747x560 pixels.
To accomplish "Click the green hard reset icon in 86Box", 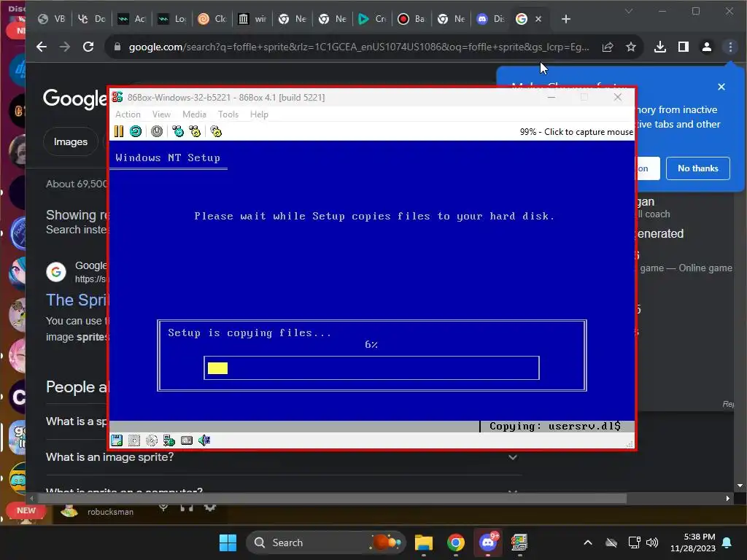I will pyautogui.click(x=136, y=131).
